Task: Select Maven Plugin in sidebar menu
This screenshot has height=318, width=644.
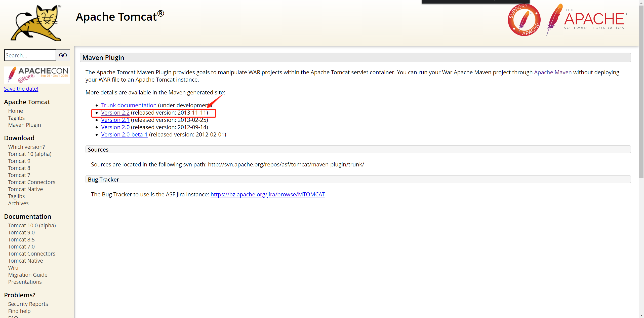Action: pos(24,125)
